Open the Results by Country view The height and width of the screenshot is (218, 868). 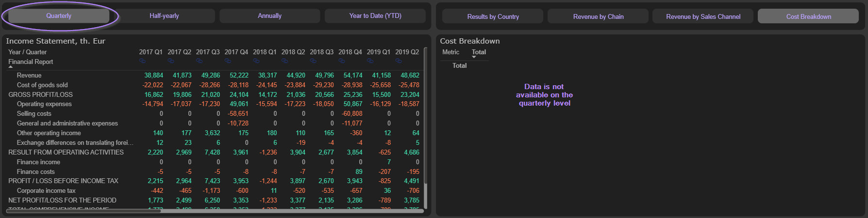[493, 16]
